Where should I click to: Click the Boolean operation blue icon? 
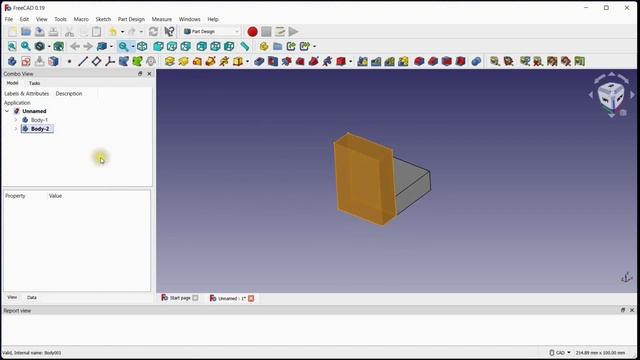(x=476, y=61)
